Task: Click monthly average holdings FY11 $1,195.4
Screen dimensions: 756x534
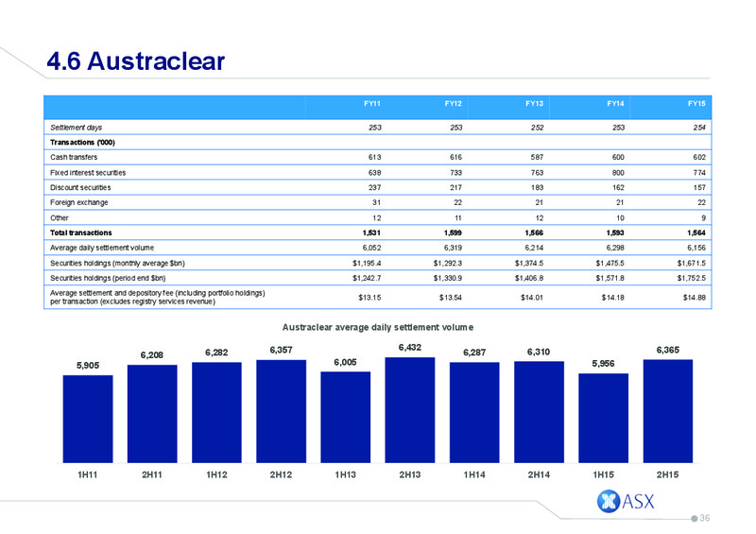Action: 367,264
